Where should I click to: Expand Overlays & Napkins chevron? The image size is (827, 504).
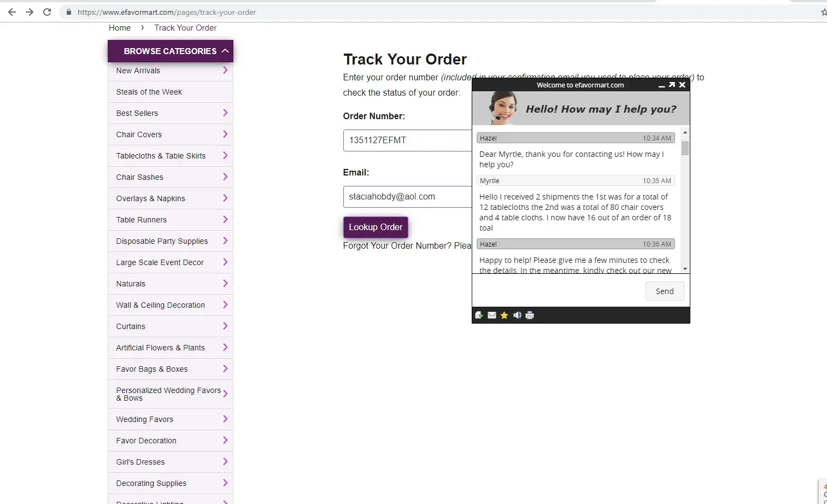(x=225, y=198)
